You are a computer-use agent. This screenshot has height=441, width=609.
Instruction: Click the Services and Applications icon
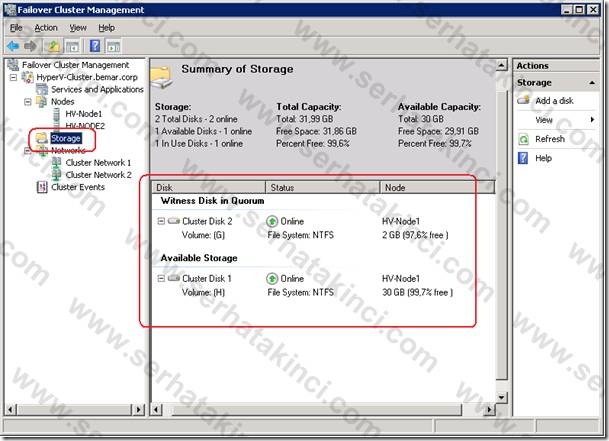point(42,89)
